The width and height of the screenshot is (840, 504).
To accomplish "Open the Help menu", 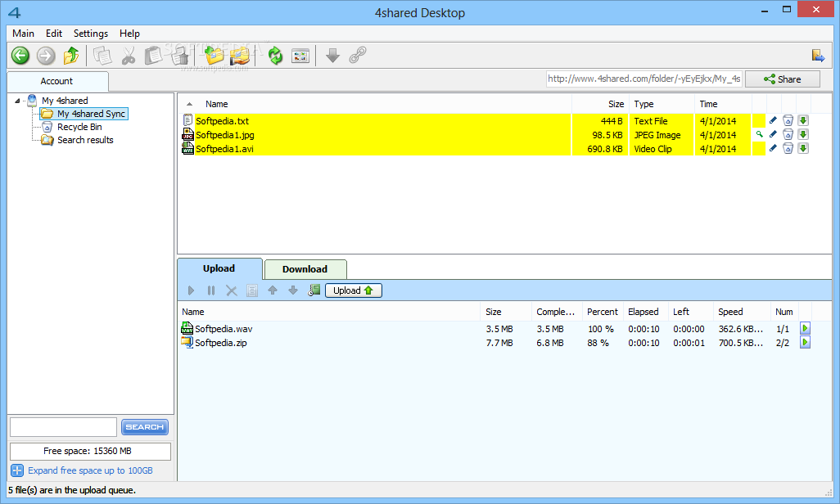I will [x=129, y=34].
